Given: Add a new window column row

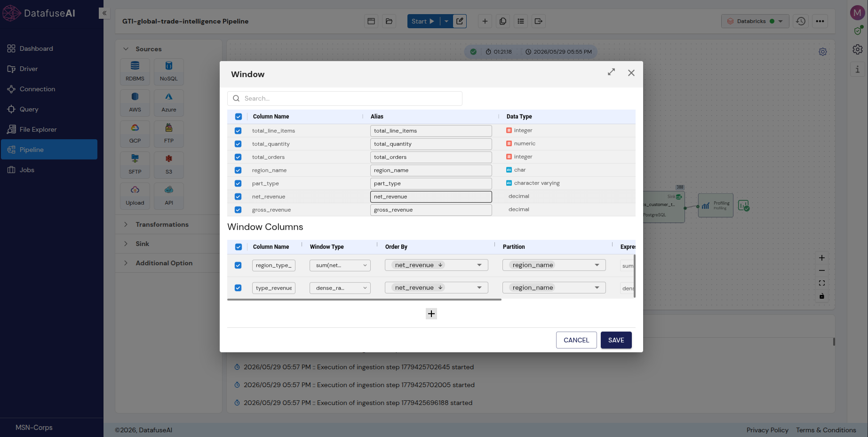Looking at the screenshot, I should tap(431, 314).
